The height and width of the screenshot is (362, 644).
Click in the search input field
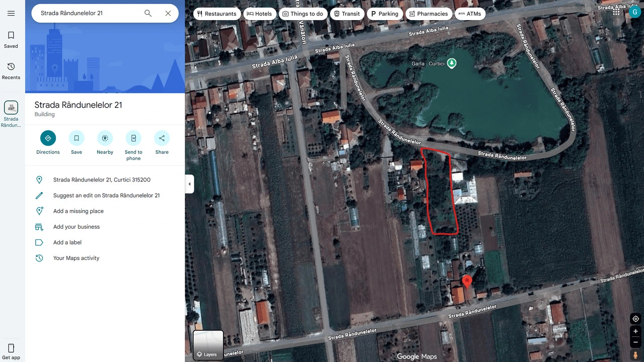click(x=88, y=14)
